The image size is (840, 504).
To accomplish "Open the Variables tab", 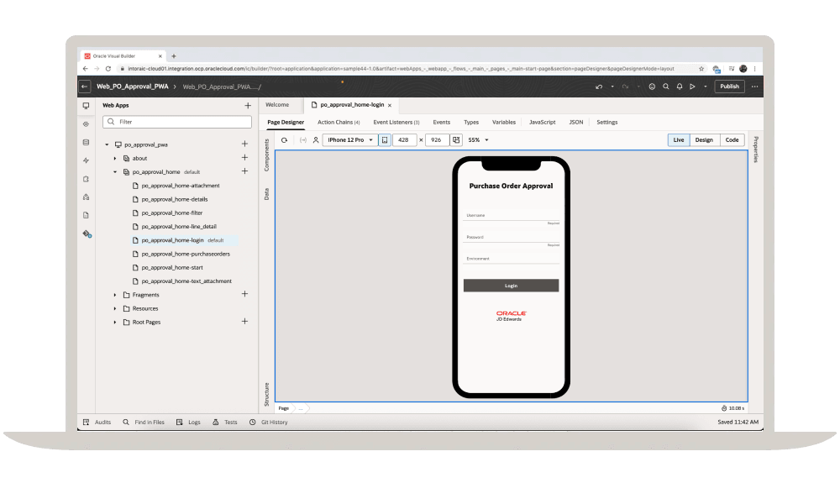I will tap(504, 122).
